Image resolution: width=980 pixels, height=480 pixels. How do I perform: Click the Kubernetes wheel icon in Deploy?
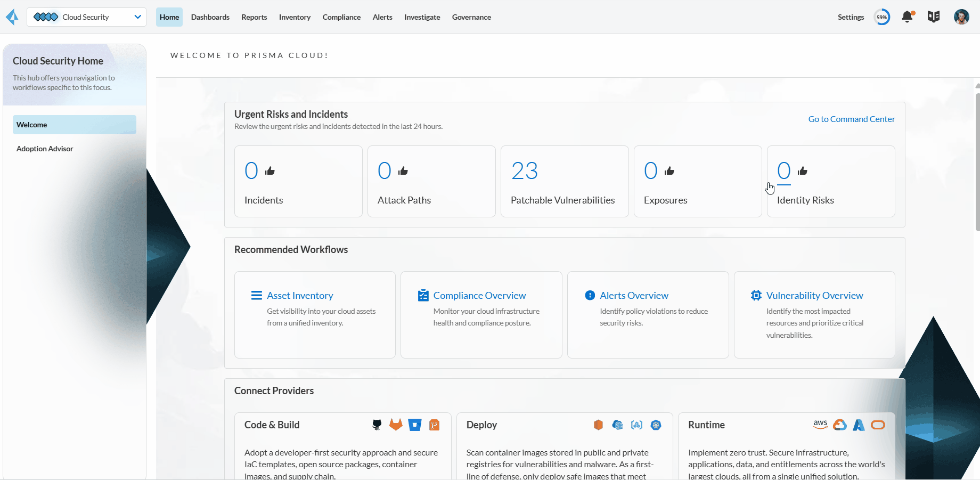point(656,425)
